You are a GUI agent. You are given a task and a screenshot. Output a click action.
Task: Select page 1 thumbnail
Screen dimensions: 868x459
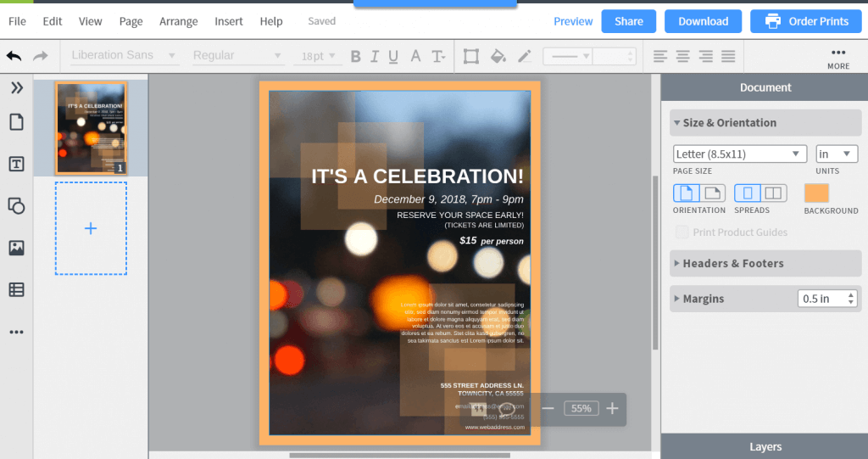click(91, 128)
